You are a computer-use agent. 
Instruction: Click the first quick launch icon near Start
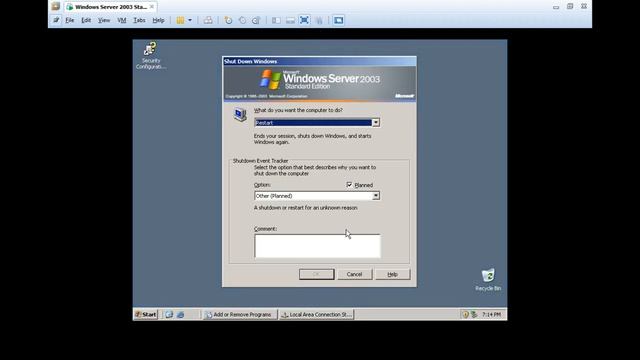pyautogui.click(x=169, y=314)
